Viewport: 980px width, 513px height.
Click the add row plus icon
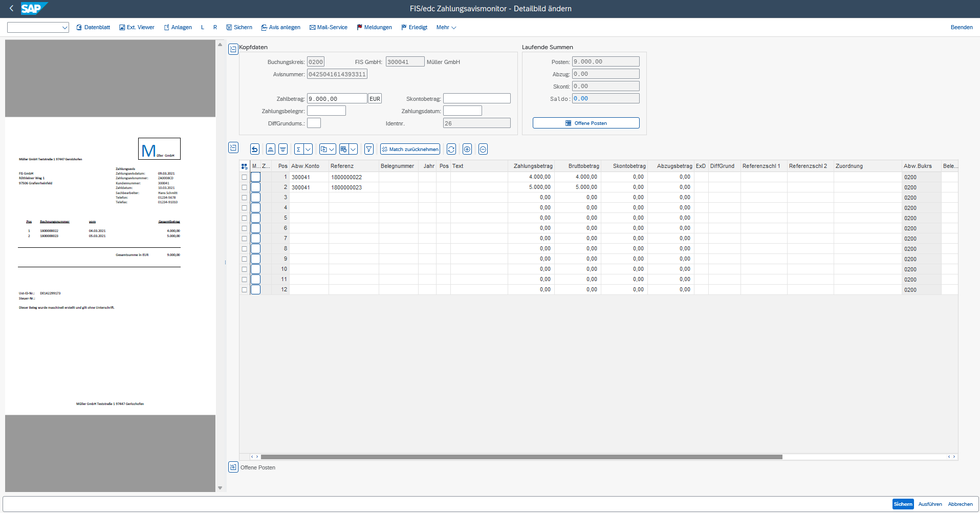pyautogui.click(x=467, y=149)
